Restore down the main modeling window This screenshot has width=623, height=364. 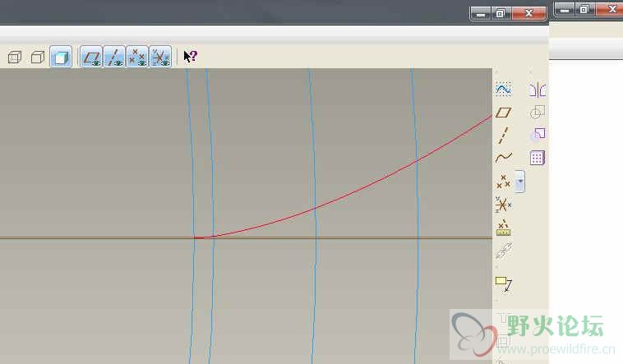(501, 14)
